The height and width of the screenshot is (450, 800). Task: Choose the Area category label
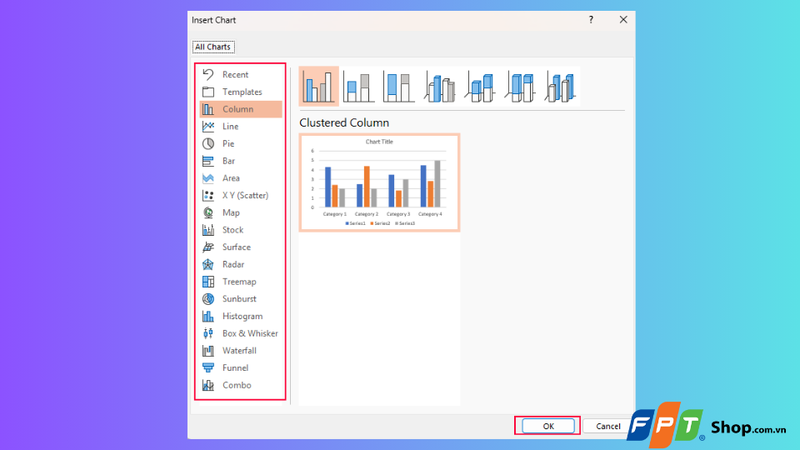click(x=231, y=178)
